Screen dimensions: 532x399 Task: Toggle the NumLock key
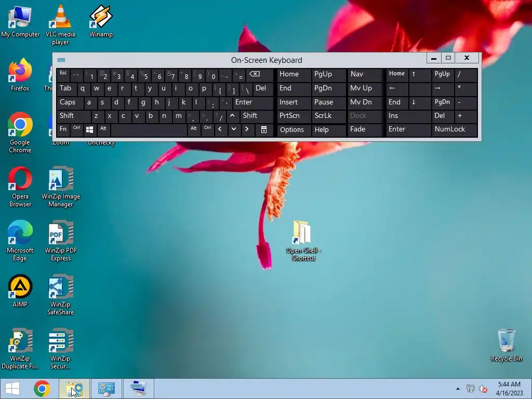pyautogui.click(x=454, y=129)
